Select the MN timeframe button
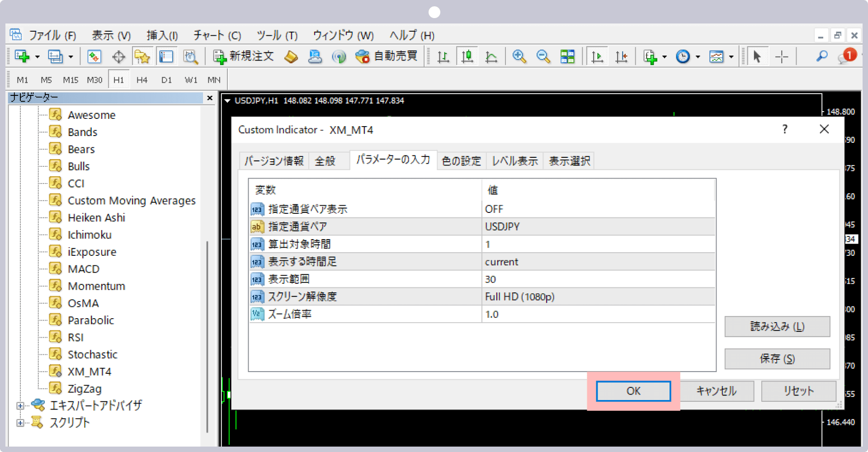The image size is (868, 452). click(214, 80)
